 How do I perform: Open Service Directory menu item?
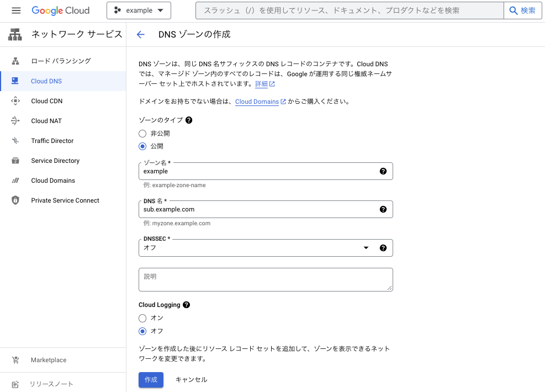(64, 161)
